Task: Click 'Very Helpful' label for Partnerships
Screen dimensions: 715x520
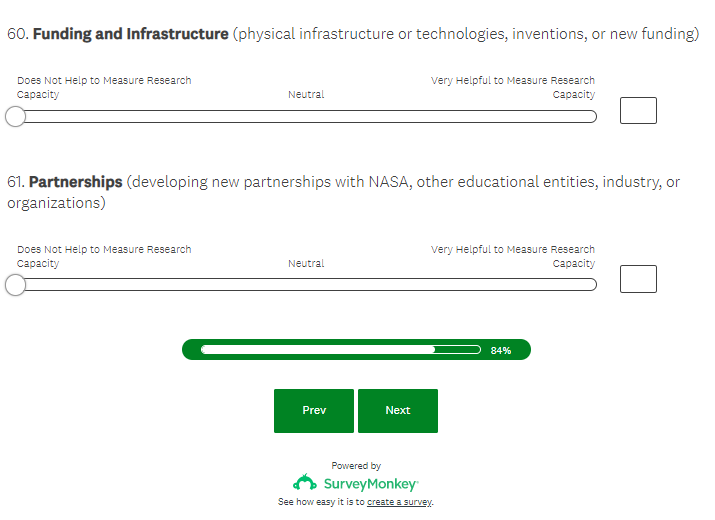Action: [x=513, y=256]
